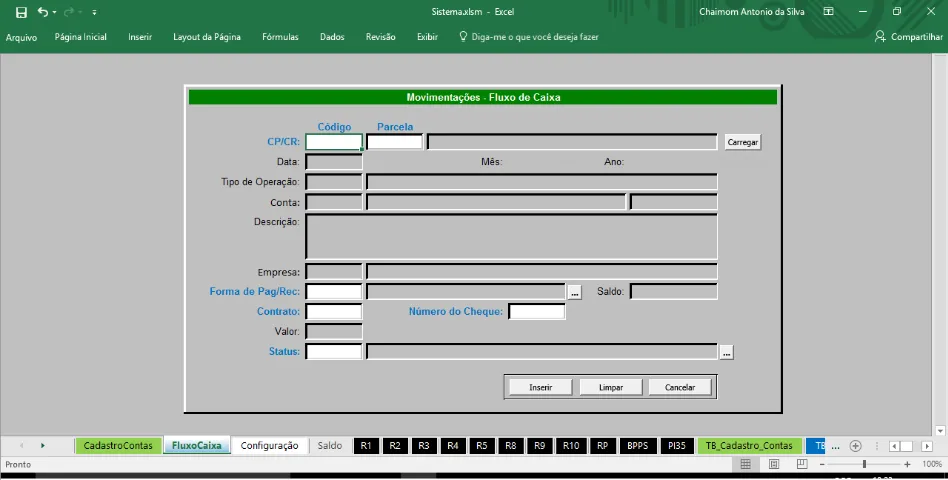Click the Undo arrow icon
This screenshot has width=948, height=480.
pyautogui.click(x=42, y=12)
